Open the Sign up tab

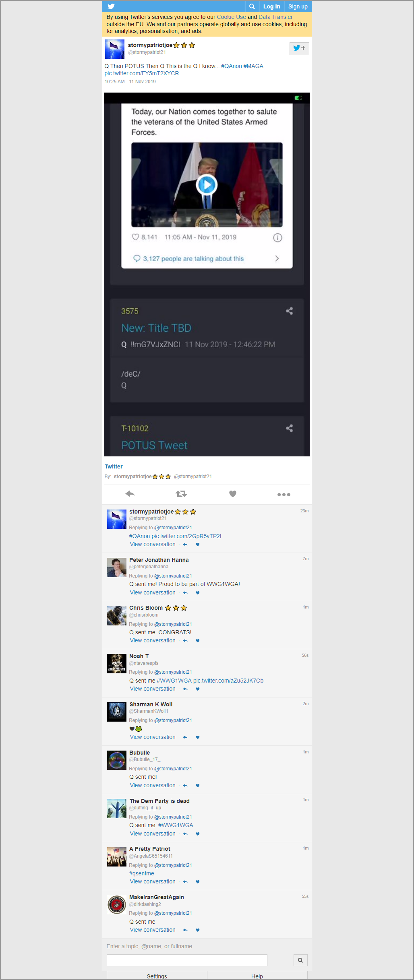pos(298,6)
